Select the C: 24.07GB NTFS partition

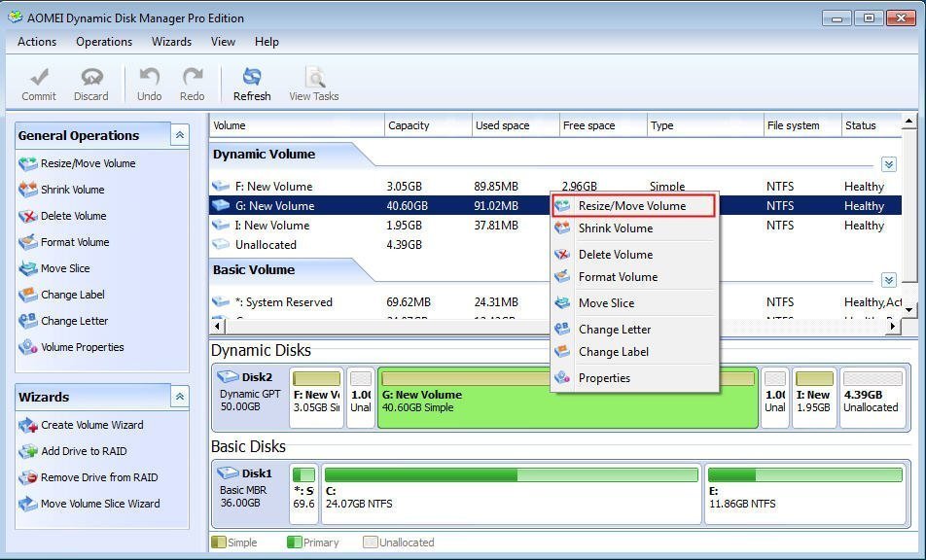(511, 494)
